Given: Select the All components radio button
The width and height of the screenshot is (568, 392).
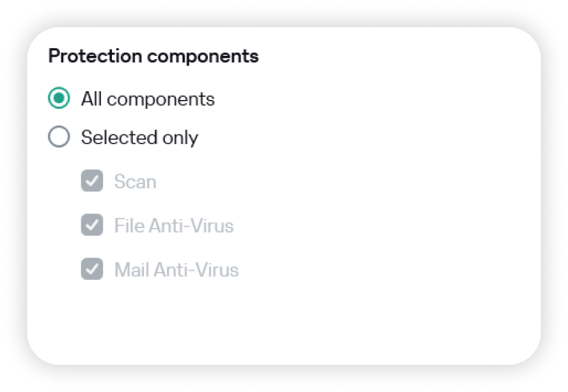Looking at the screenshot, I should tap(59, 99).
